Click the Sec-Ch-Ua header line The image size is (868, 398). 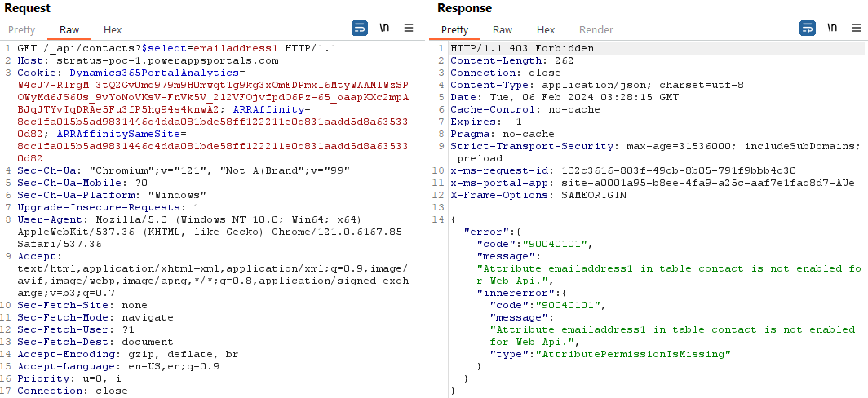[184, 170]
